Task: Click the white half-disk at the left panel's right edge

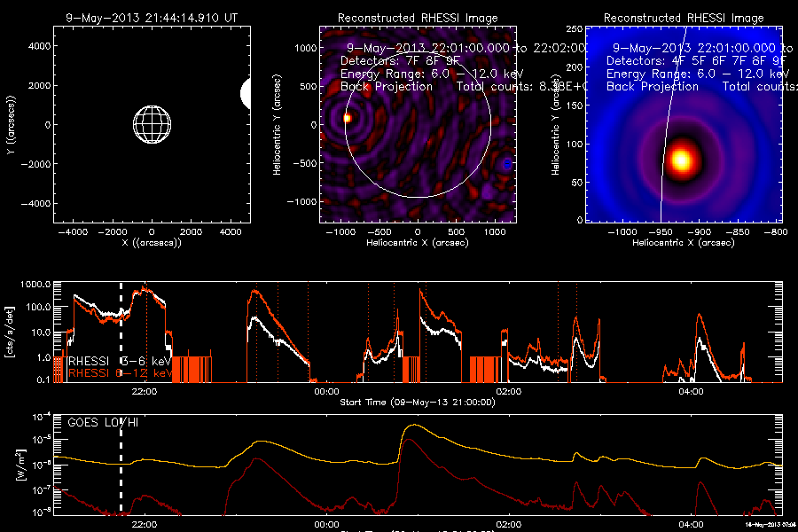Action: pyautogui.click(x=246, y=94)
